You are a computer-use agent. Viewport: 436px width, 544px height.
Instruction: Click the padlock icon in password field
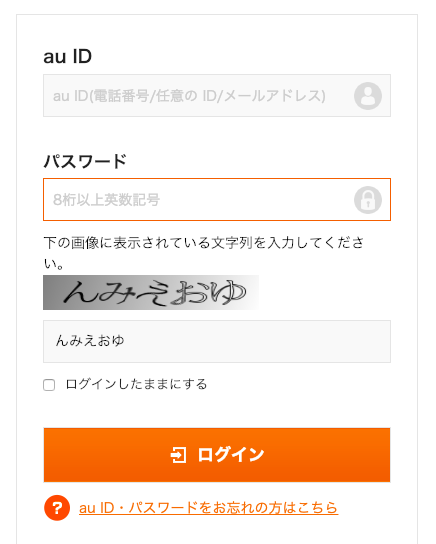(368, 200)
